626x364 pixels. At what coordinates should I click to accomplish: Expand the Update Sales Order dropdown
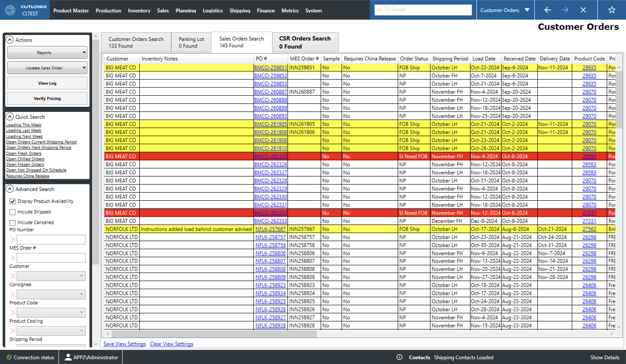[47, 68]
